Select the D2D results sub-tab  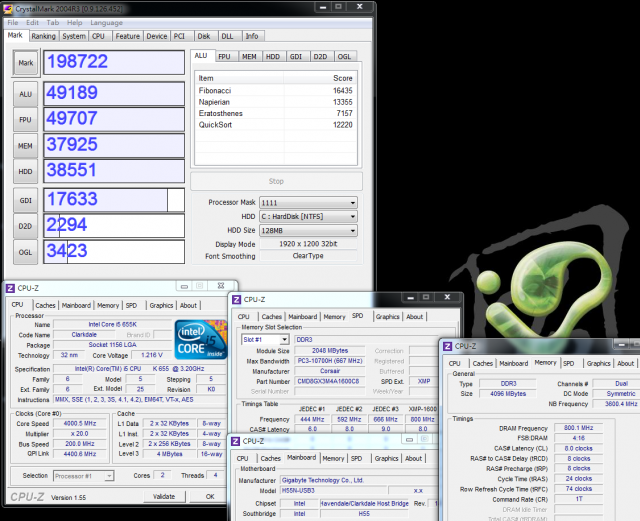[x=320, y=57]
